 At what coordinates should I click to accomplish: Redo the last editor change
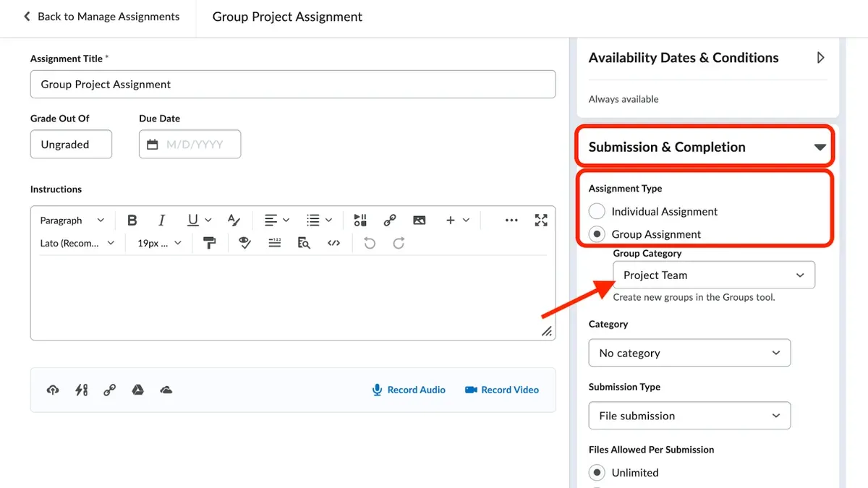pyautogui.click(x=399, y=244)
